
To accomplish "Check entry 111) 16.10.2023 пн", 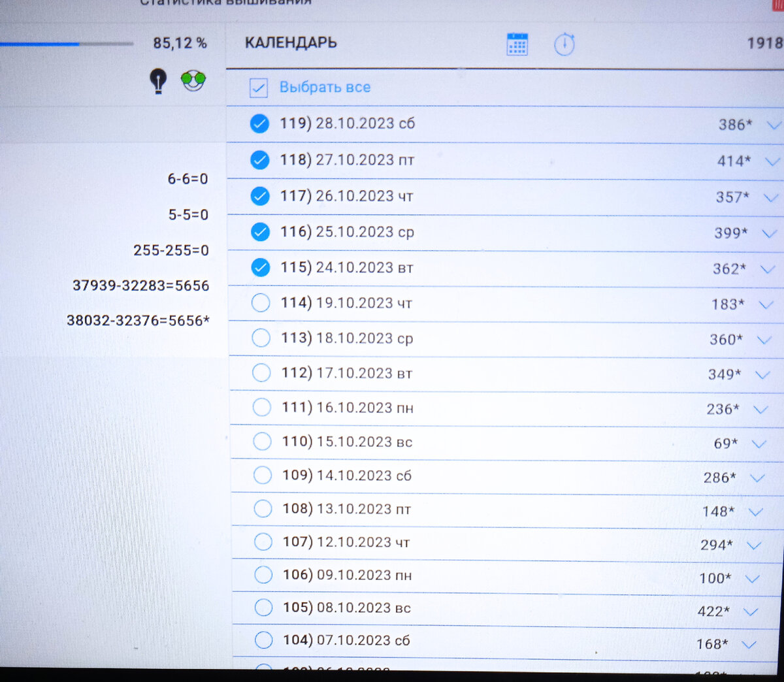I will coord(261,408).
